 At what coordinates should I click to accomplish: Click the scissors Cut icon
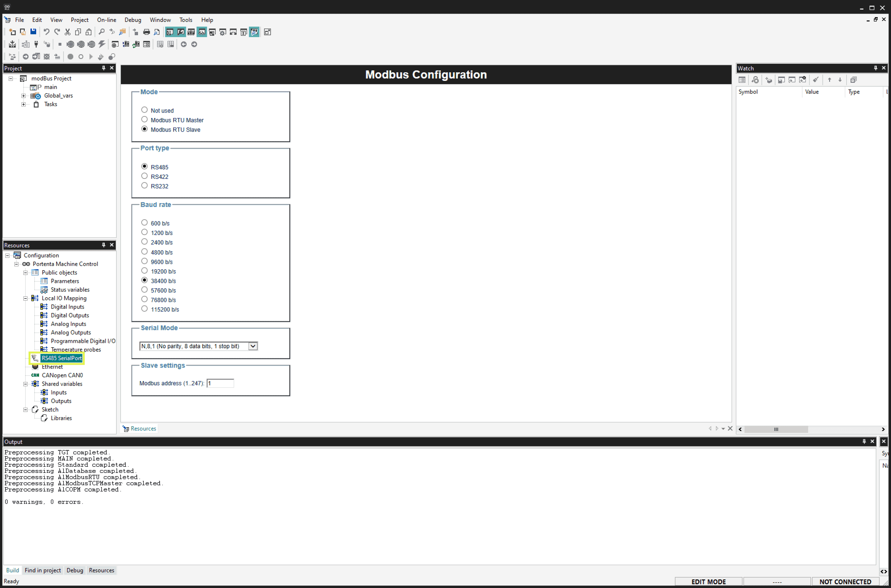(x=68, y=32)
